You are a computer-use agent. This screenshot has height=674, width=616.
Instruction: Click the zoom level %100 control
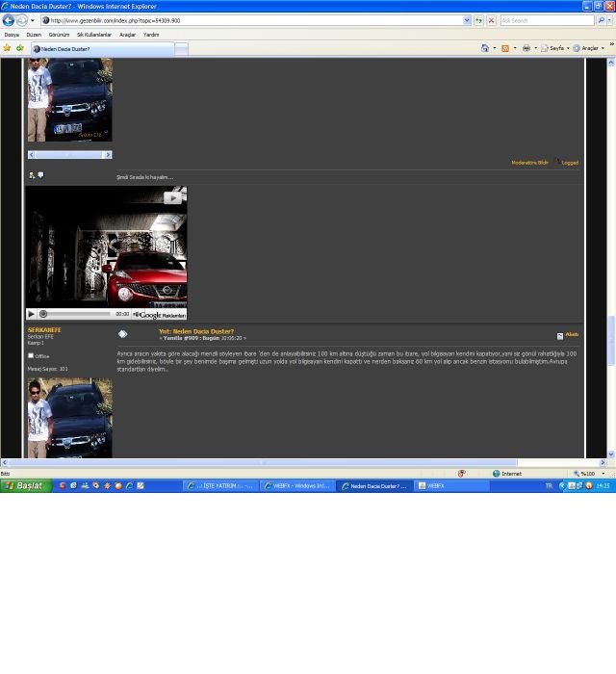pos(586,474)
